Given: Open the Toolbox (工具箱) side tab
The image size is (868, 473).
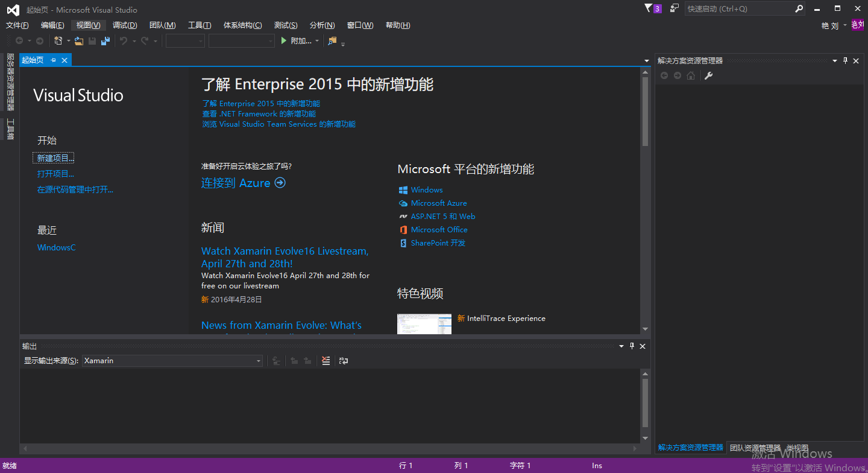Looking at the screenshot, I should click(10, 129).
